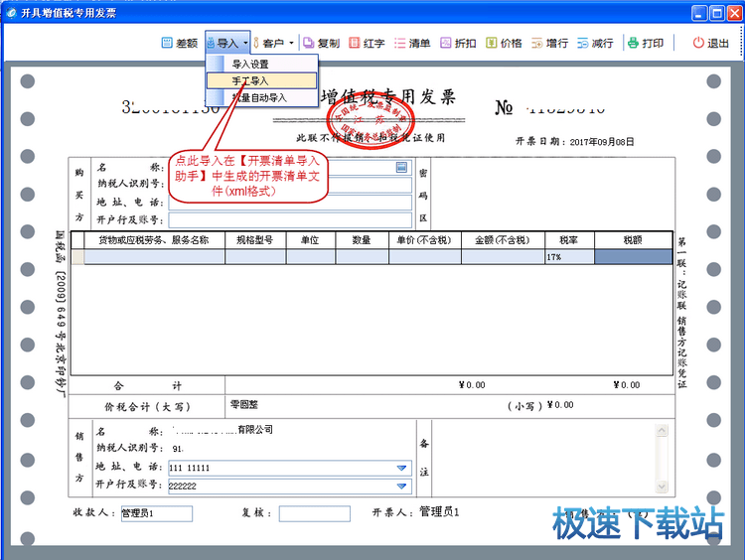The image size is (745, 560).
Task: Click the buyer 开户行及账号 input field
Action: click(x=290, y=219)
